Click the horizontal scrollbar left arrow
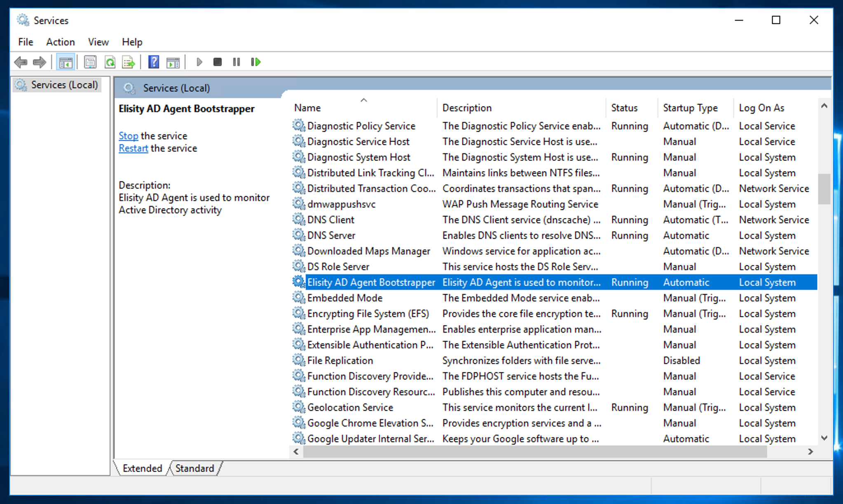This screenshot has height=504, width=843. coord(296,451)
